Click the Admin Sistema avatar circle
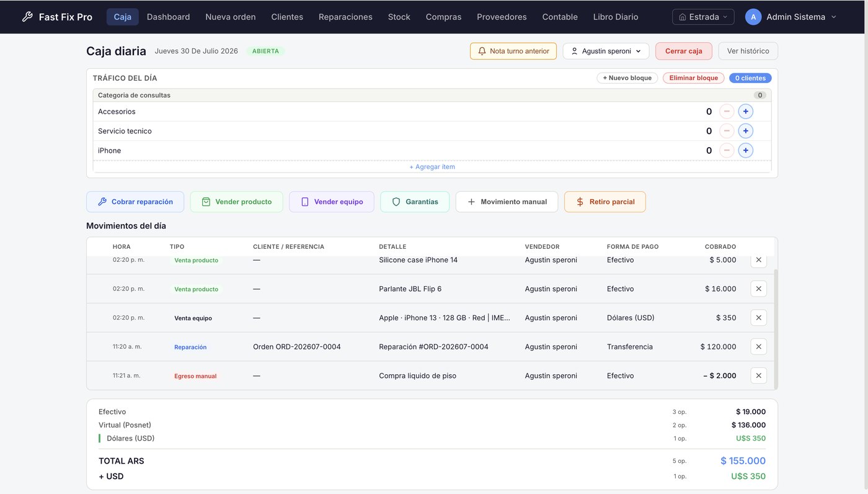 pos(753,17)
